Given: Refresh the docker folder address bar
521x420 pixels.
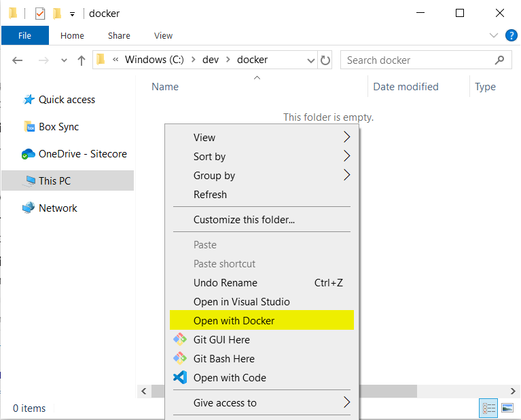Looking at the screenshot, I should tap(325, 60).
